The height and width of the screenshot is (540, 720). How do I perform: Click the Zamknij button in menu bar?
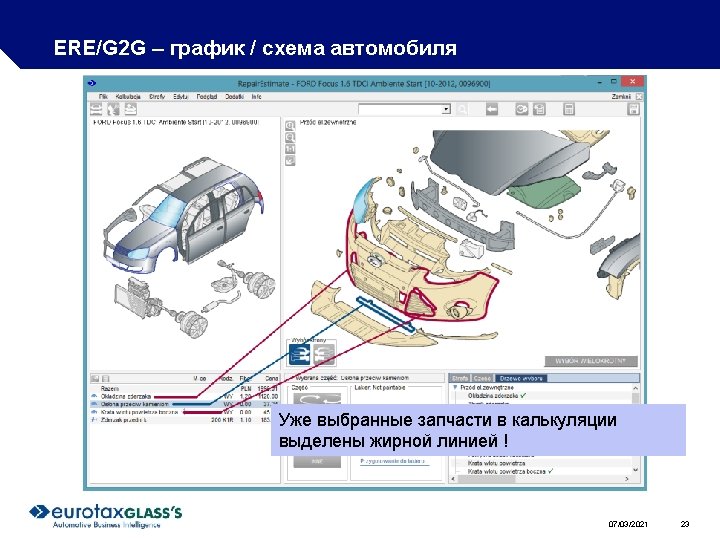[621, 96]
